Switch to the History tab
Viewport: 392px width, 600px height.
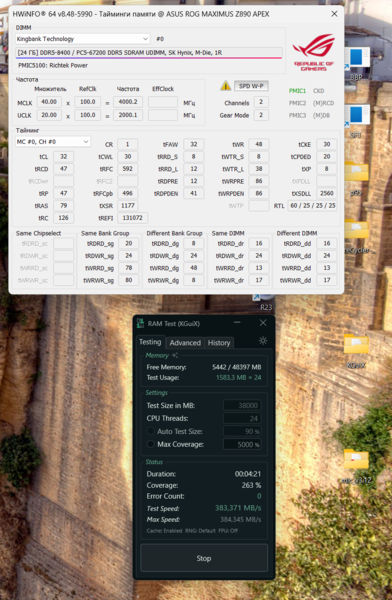pyautogui.click(x=219, y=343)
